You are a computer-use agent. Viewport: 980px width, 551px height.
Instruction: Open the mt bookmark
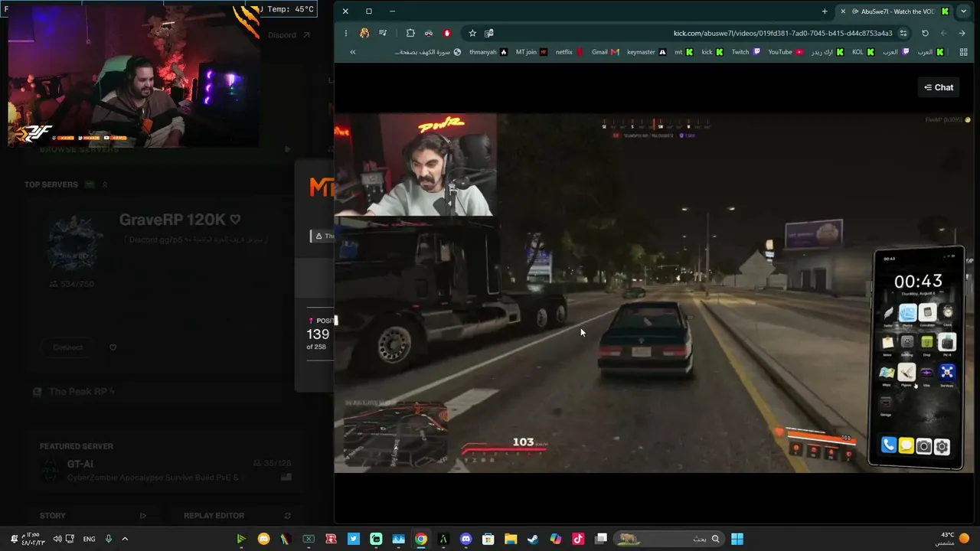(683, 52)
